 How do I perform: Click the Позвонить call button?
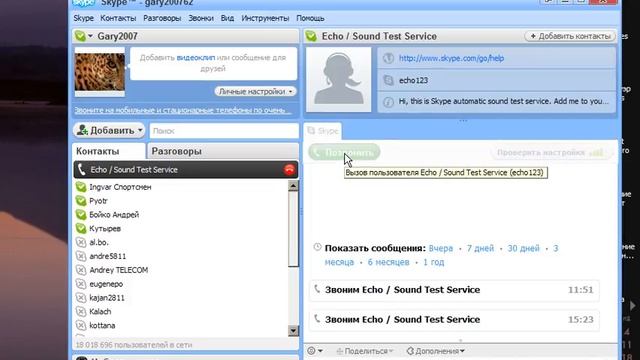coord(344,153)
